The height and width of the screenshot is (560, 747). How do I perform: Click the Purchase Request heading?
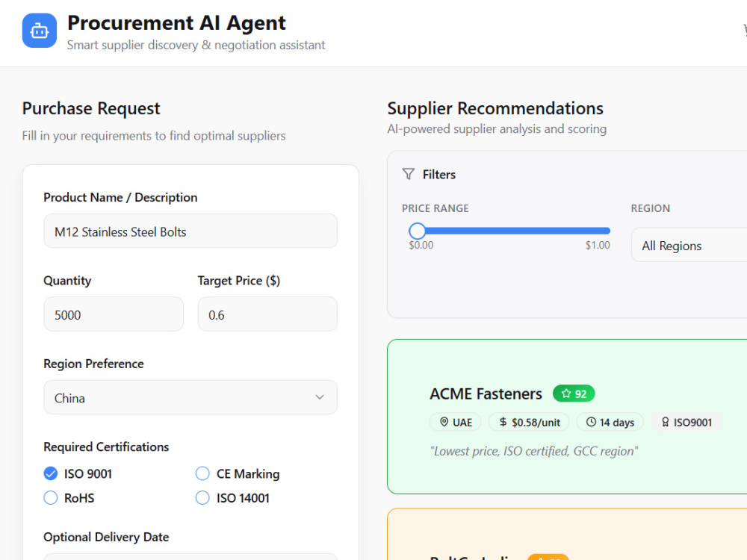click(91, 108)
